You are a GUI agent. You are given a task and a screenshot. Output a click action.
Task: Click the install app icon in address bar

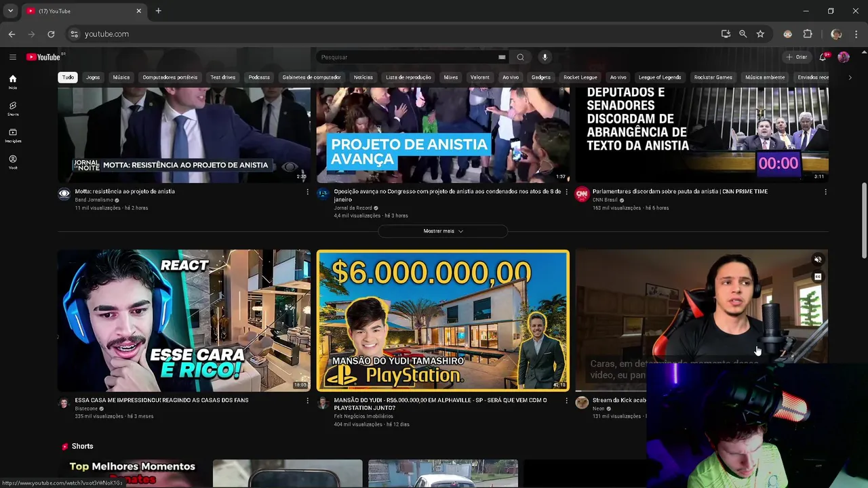tap(726, 34)
